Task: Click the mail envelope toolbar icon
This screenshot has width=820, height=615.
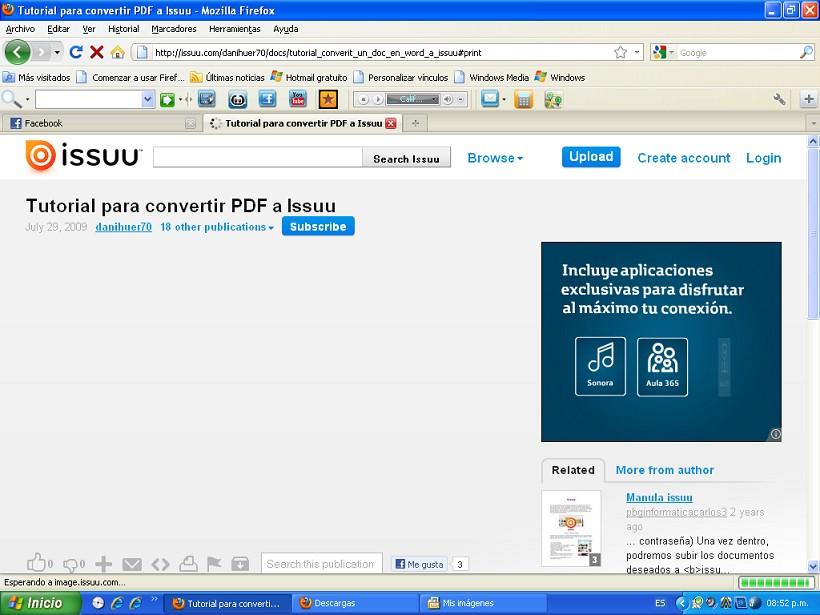Action: (489, 99)
